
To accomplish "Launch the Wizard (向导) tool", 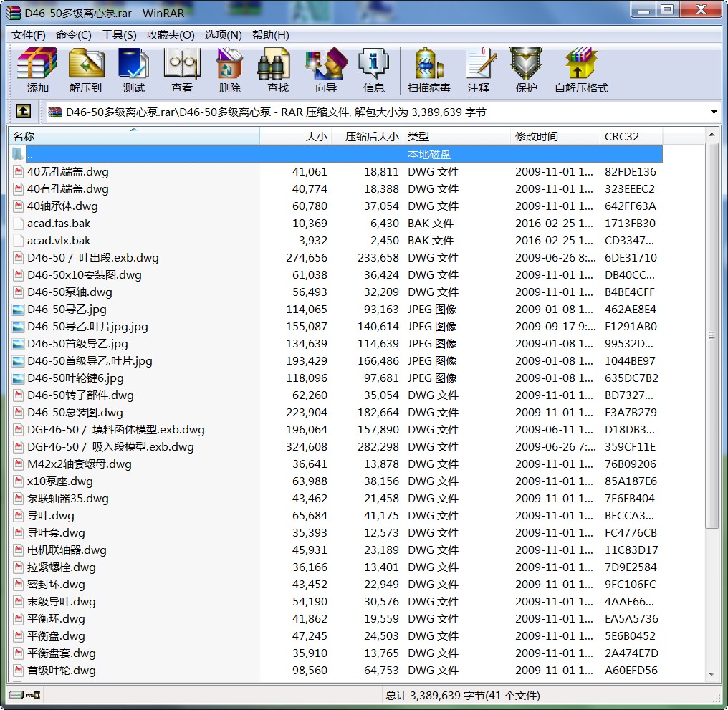I will coord(326,70).
